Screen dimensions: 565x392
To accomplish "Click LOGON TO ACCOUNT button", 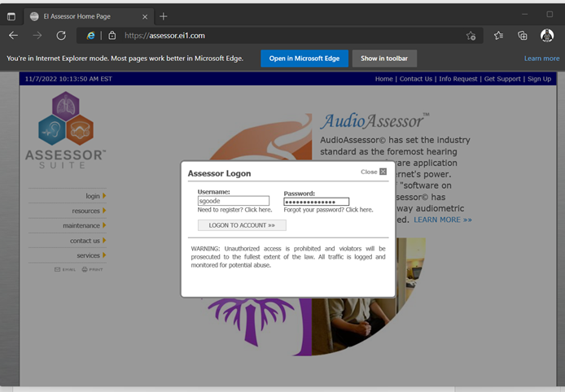I will click(242, 225).
